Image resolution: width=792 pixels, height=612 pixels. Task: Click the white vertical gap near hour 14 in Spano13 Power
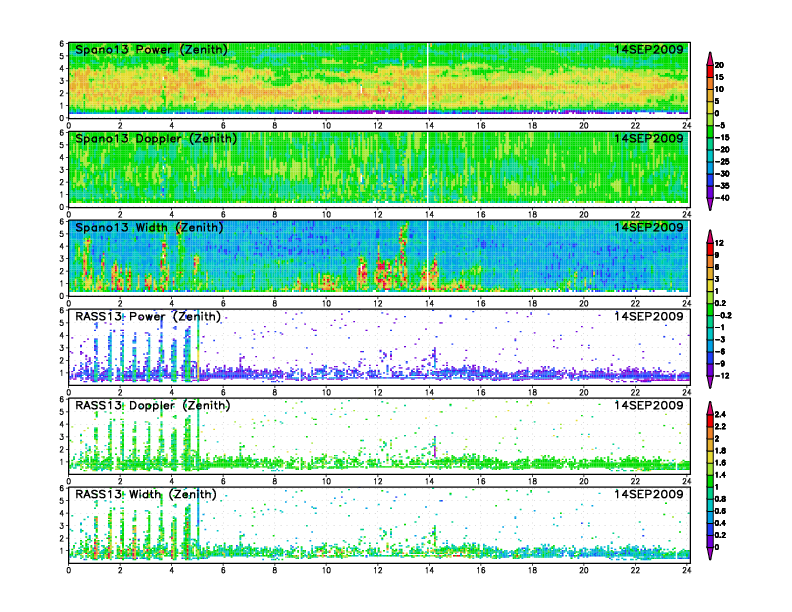coord(428,78)
